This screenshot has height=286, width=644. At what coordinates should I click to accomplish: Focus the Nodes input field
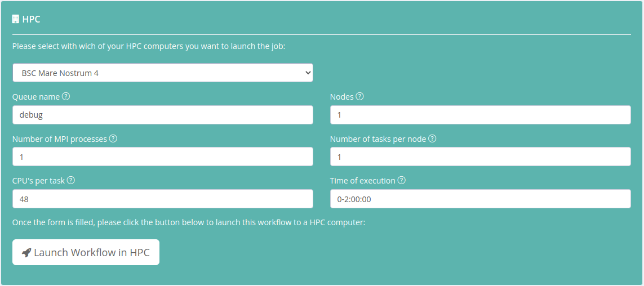480,115
